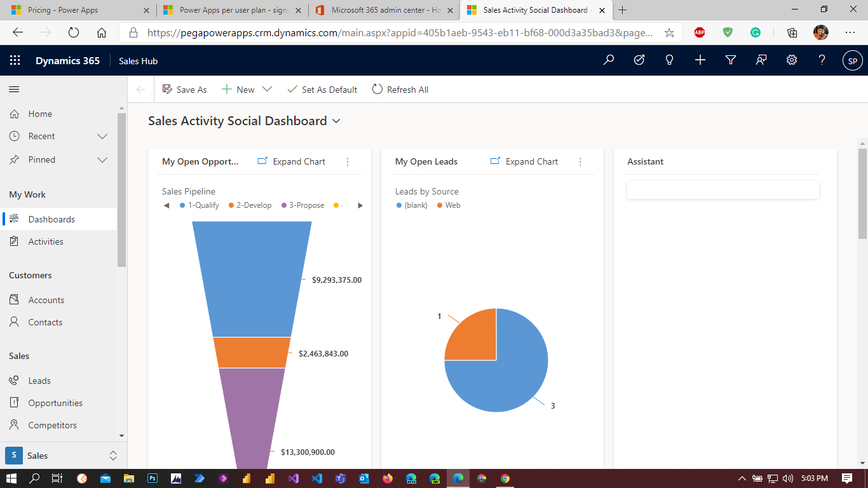Viewport: 868px width, 488px height.
Task: Collapse the site map hamburger menu
Action: tap(14, 90)
